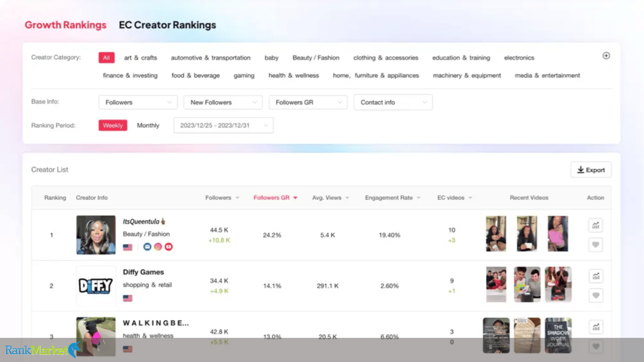Filter by food & beverage category

[196, 75]
